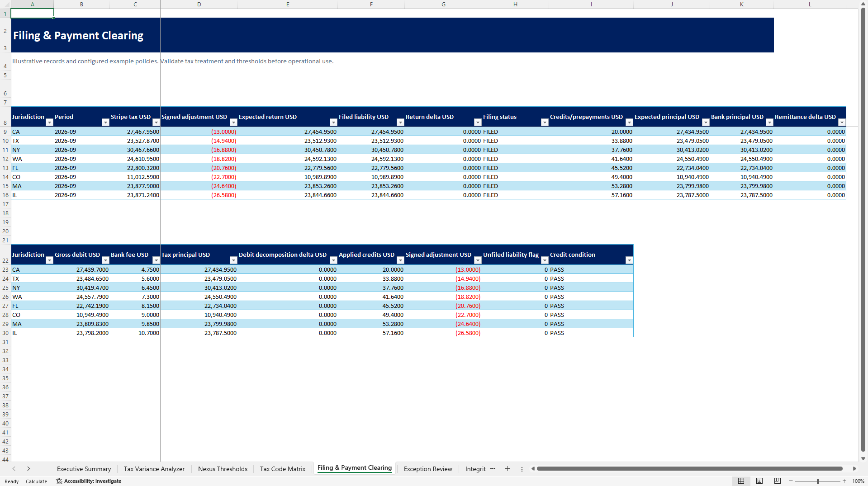The height and width of the screenshot is (486, 868).
Task: Click the Select All corner triangle
Action: [x=5, y=4]
